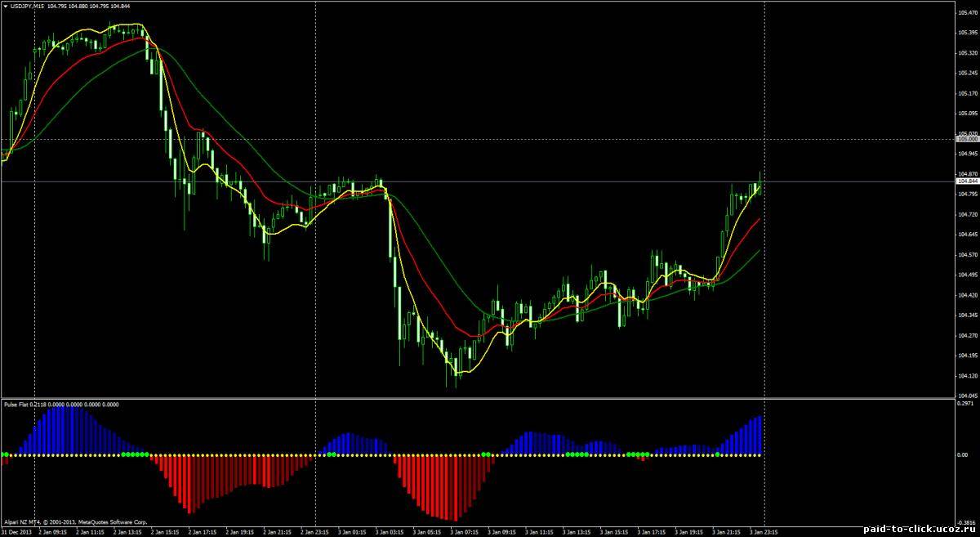The height and width of the screenshot is (537, 980).
Task: Click the 3 Jan 17:15 time label
Action: 652,530
